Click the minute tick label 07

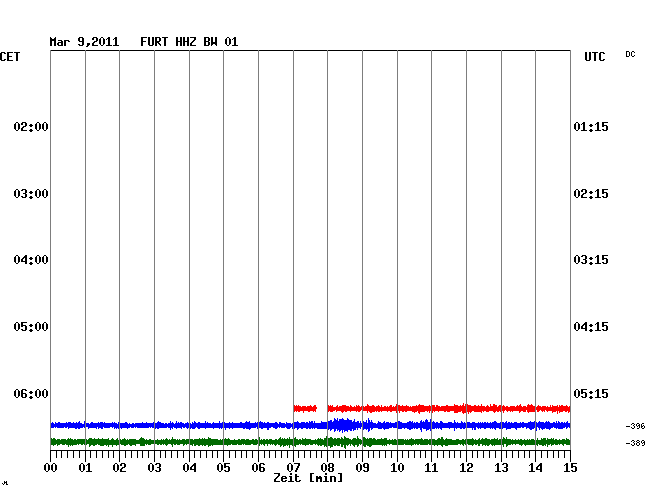[x=293, y=468]
